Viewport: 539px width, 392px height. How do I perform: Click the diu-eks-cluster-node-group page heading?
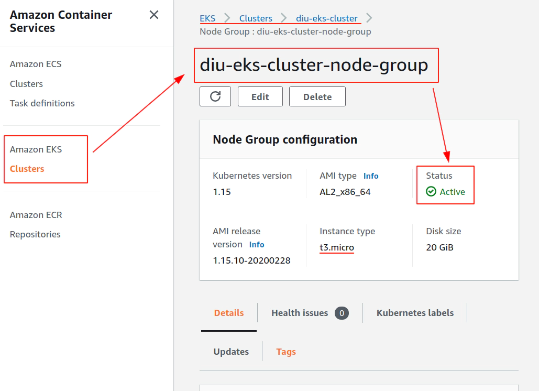pyautogui.click(x=314, y=65)
